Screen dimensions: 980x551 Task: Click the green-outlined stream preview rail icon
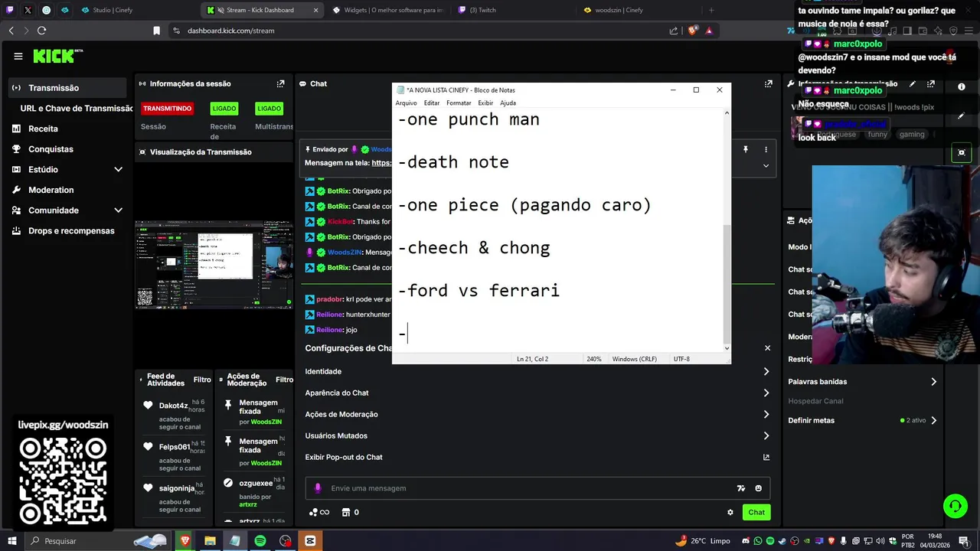pyautogui.click(x=962, y=152)
